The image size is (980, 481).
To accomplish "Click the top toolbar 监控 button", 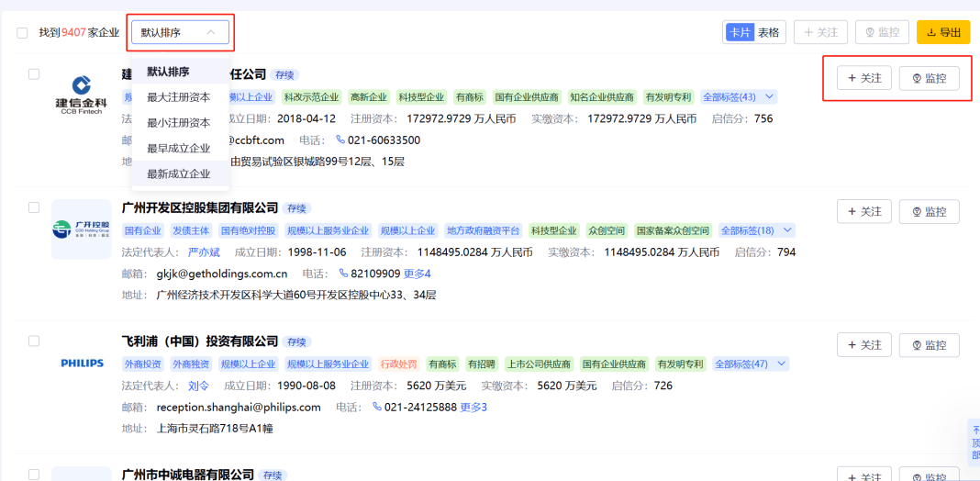I will 882,32.
